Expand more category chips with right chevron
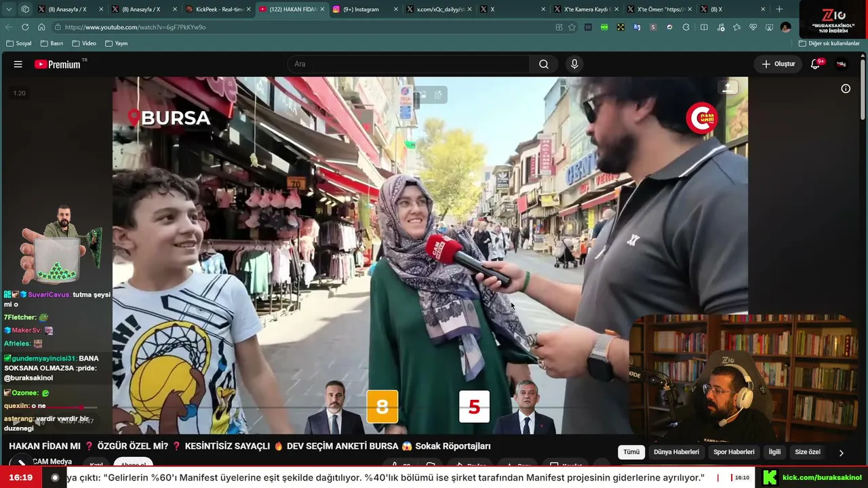The image size is (868, 488). coord(841,453)
